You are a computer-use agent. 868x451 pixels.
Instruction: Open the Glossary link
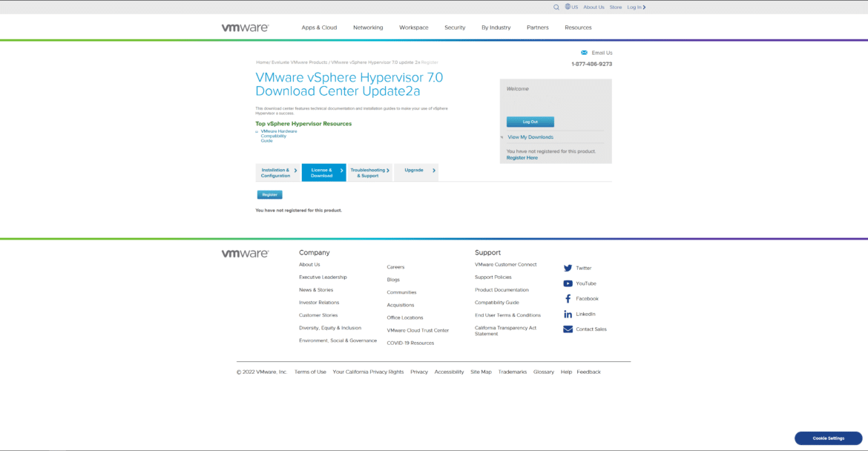[x=544, y=372]
